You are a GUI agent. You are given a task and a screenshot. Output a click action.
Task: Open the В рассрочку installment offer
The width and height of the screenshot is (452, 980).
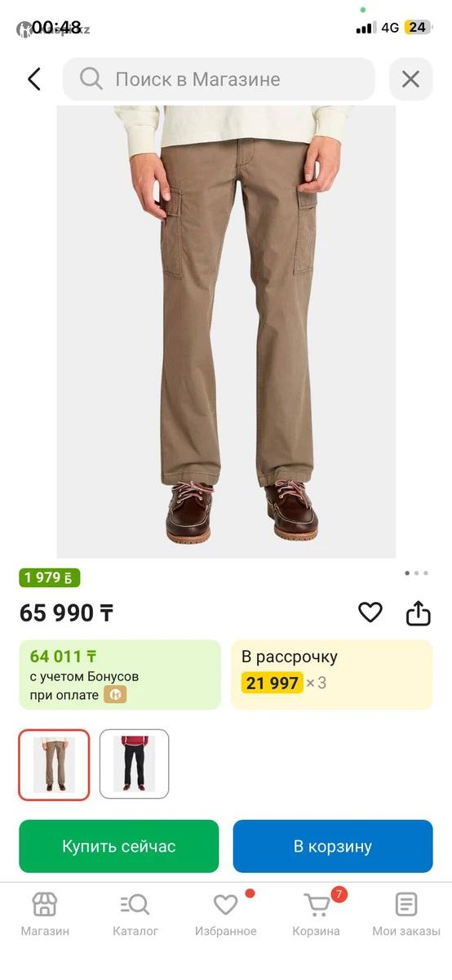(x=332, y=675)
